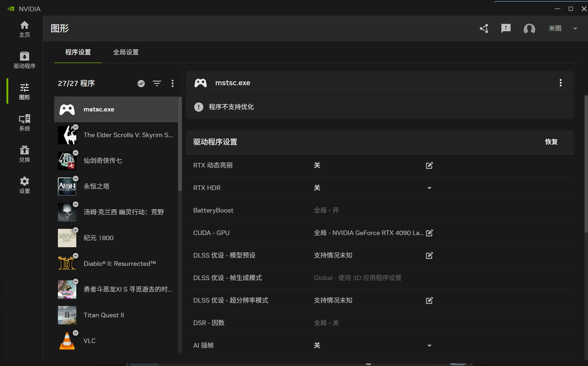
Task: Click the Titan Quest II thumbnail
Action: [x=67, y=315]
